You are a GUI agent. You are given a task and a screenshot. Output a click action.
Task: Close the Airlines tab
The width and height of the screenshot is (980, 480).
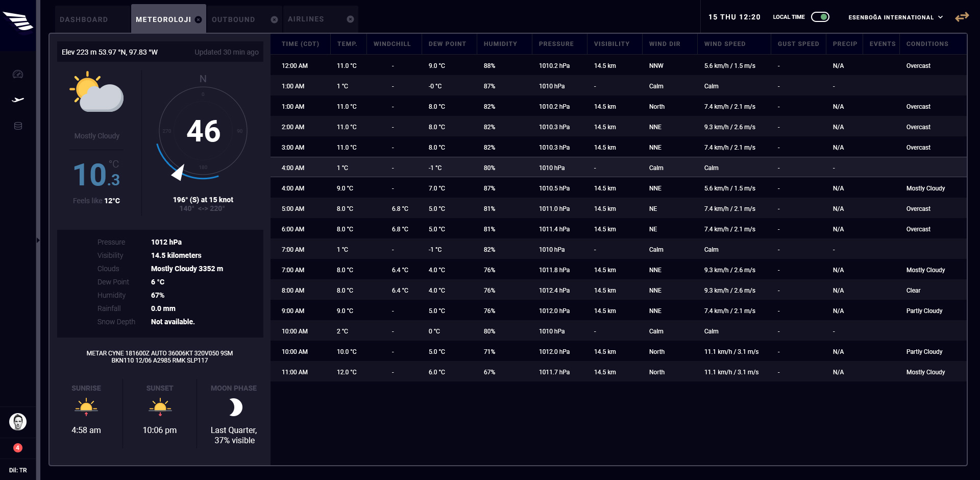point(350,19)
